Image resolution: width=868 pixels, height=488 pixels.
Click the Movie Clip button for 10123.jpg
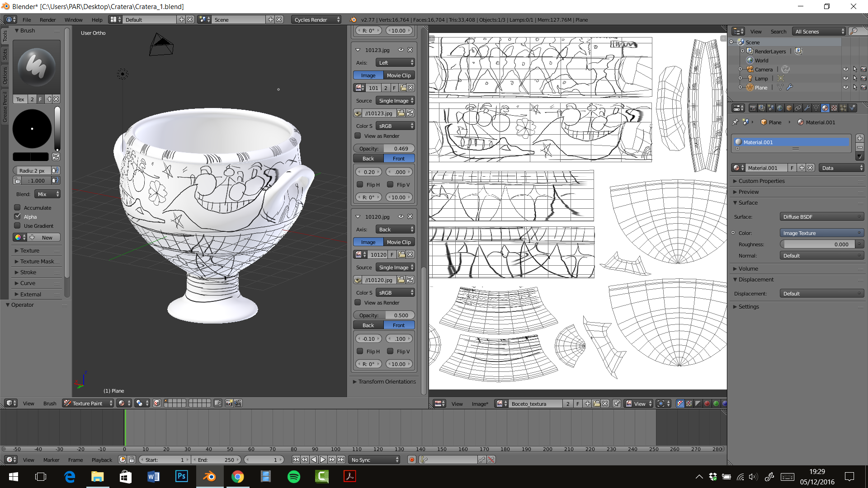(x=399, y=75)
